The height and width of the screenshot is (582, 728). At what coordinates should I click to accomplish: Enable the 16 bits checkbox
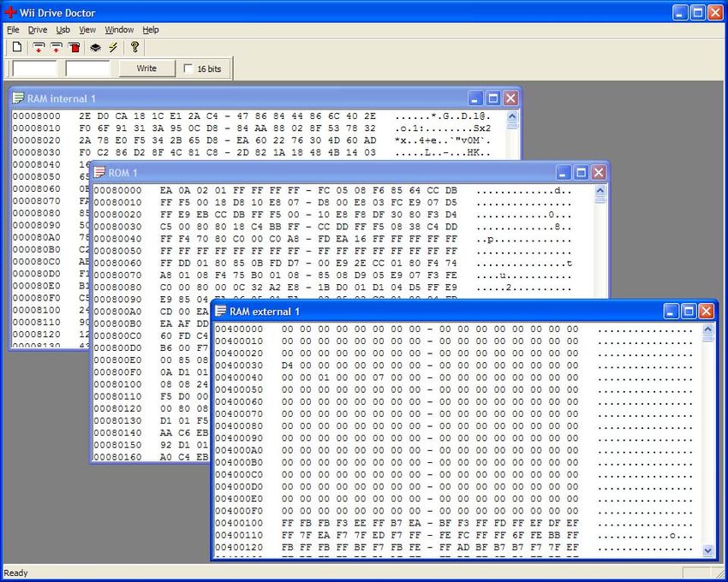pyautogui.click(x=188, y=68)
